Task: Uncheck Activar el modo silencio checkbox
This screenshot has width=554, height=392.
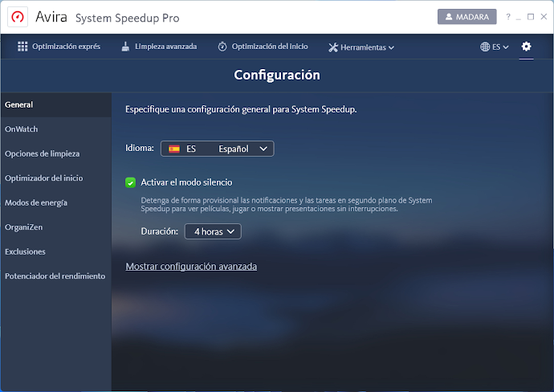Action: [130, 182]
